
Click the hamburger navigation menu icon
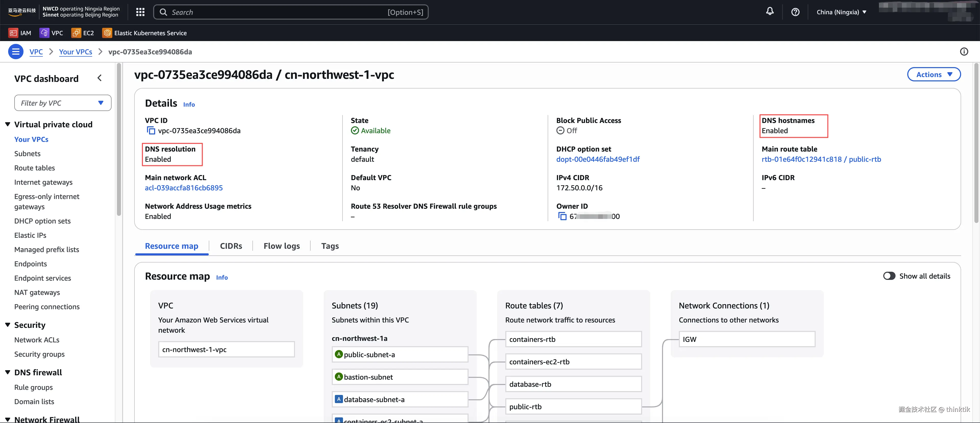tap(16, 52)
